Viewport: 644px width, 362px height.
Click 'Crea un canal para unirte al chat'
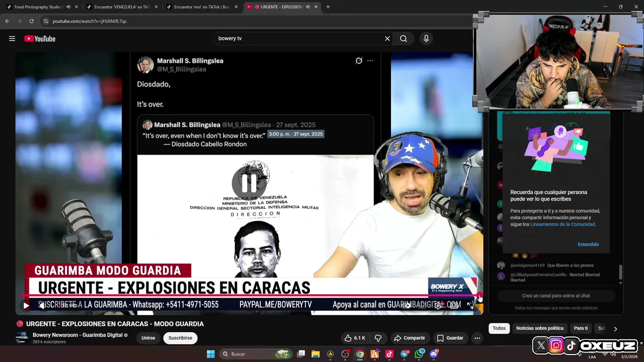click(x=556, y=296)
